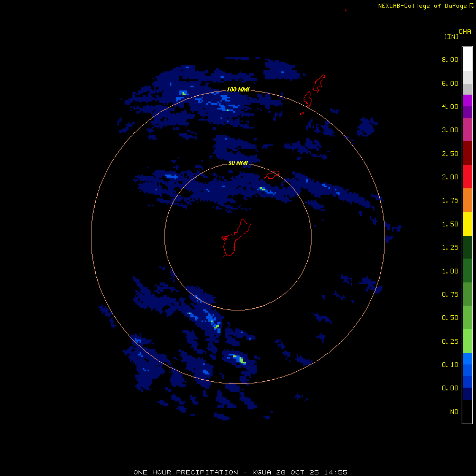Click the 1.00 legend value
Viewport: 476px width, 476px height.
click(x=450, y=271)
